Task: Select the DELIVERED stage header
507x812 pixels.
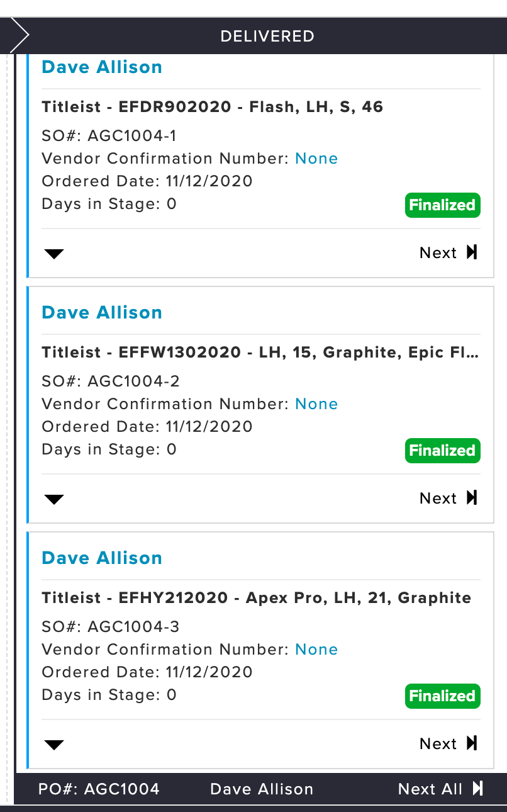Action: [267, 36]
